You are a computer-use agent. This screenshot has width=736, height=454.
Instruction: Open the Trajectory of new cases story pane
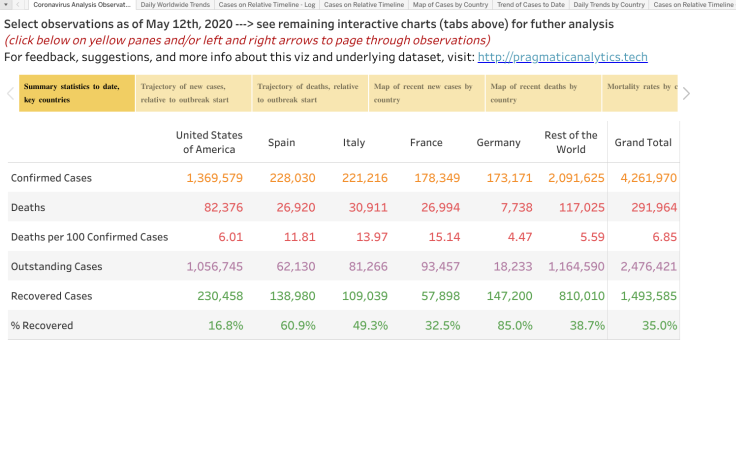click(192, 93)
